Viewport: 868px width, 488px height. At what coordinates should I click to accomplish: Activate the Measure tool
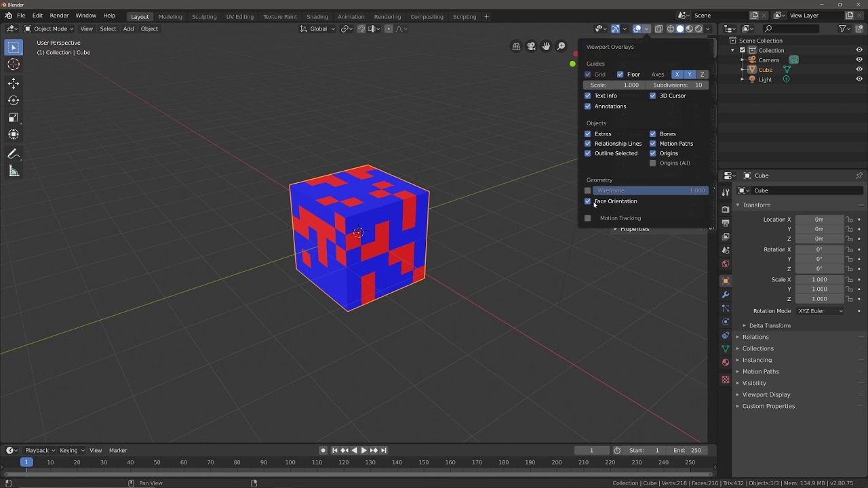point(14,171)
